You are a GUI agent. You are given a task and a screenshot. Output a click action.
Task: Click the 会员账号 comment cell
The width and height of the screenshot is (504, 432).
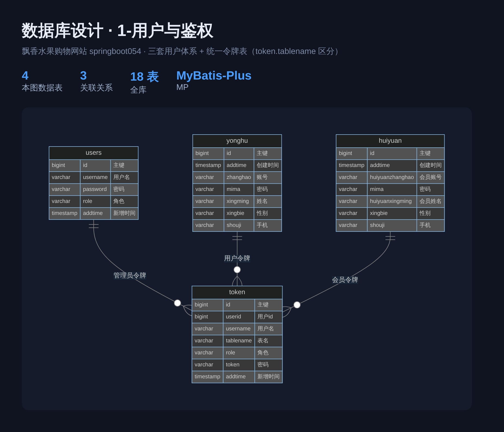[x=430, y=177]
